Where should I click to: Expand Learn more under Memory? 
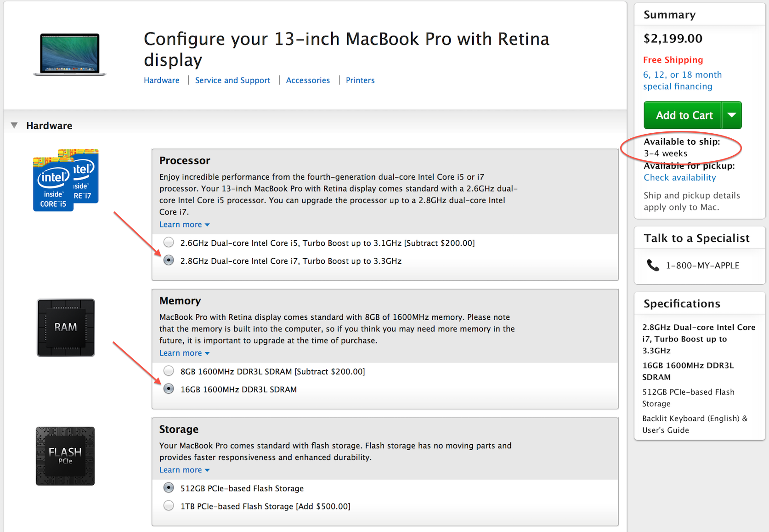click(184, 353)
